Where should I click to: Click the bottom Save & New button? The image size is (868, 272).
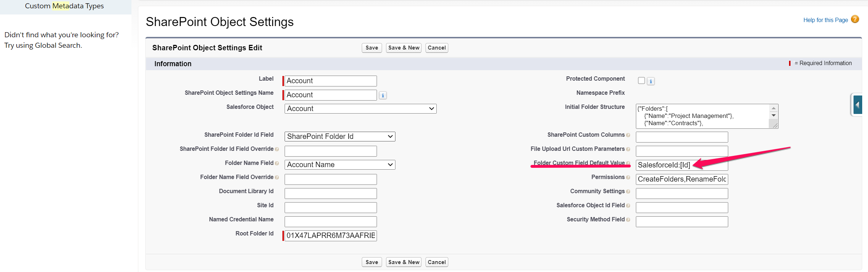(403, 262)
